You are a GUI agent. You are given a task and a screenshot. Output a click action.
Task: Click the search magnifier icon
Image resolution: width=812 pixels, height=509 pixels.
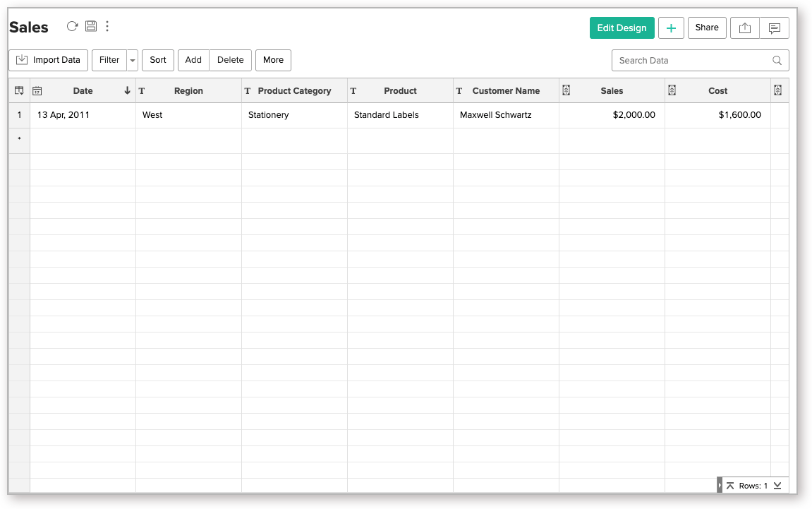click(777, 60)
